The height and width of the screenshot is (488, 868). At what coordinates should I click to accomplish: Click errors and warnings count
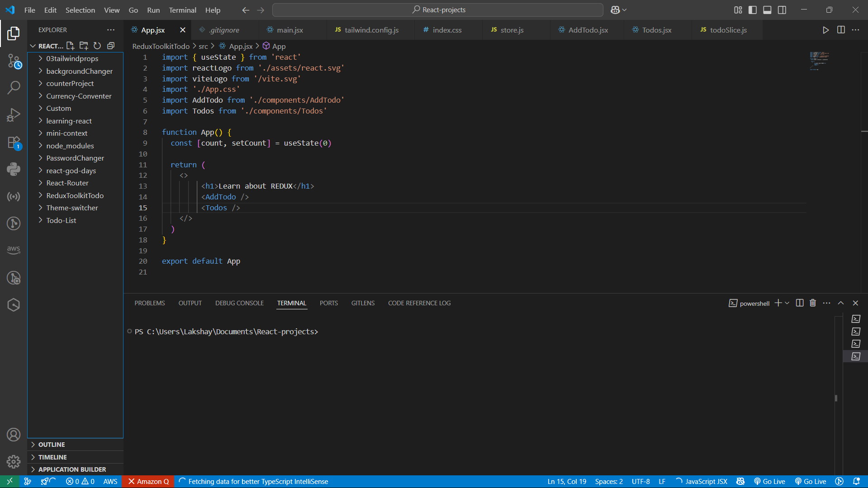coord(80,482)
